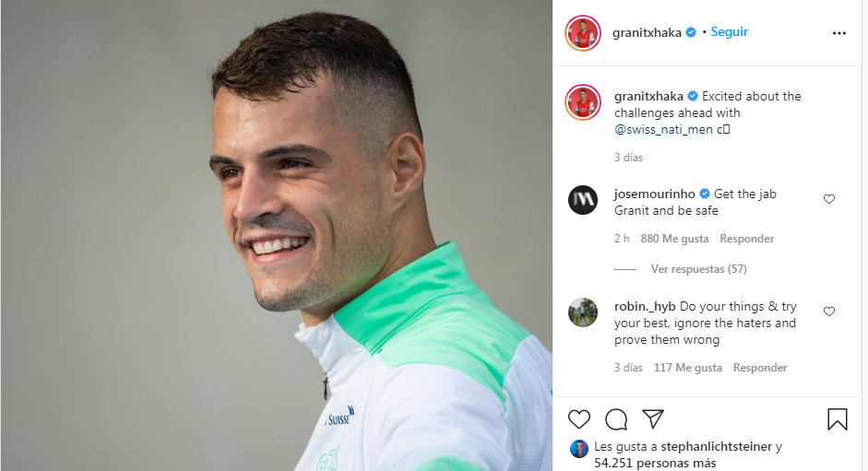The height and width of the screenshot is (471, 868).
Task: Open robin._hyb's avatar thumbnail
Action: (583, 312)
